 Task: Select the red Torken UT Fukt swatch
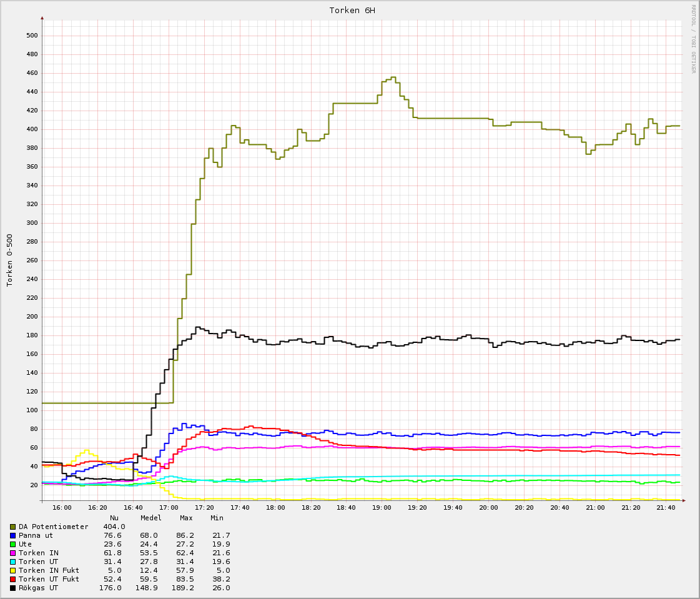[x=13, y=579]
